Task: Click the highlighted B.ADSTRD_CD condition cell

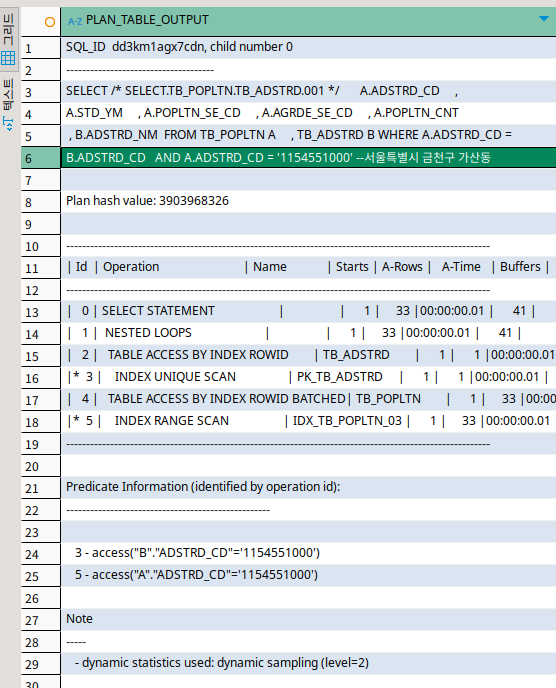Action: pyautogui.click(x=308, y=158)
